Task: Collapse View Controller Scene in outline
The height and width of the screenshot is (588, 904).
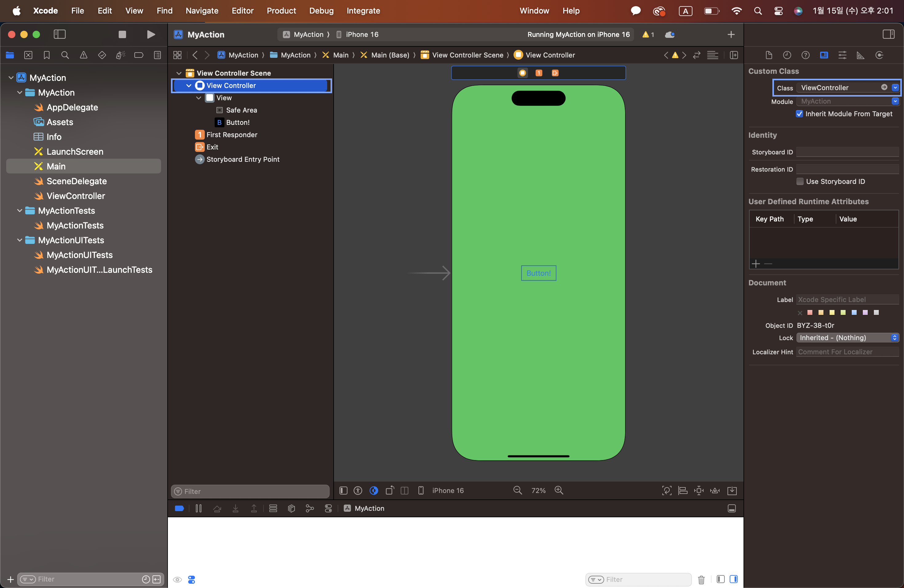Action: (x=179, y=73)
